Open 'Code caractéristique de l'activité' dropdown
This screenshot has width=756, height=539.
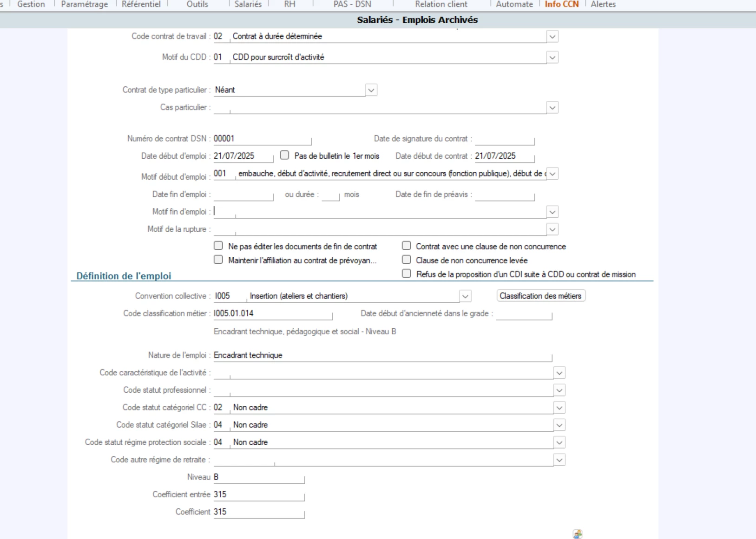point(559,373)
